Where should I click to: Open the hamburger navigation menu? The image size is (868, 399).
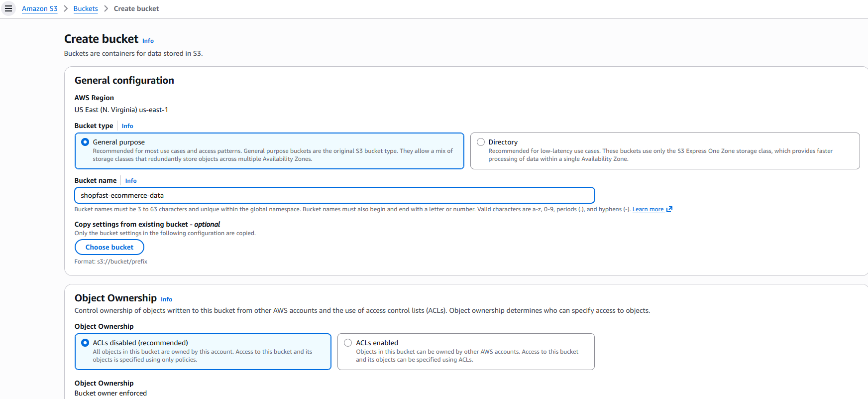[x=8, y=8]
